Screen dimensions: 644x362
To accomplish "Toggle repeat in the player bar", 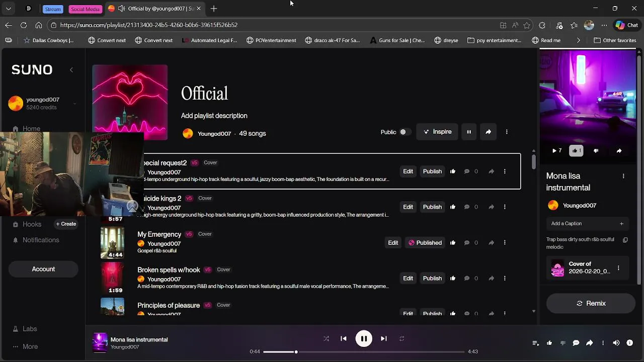I will pos(401,339).
